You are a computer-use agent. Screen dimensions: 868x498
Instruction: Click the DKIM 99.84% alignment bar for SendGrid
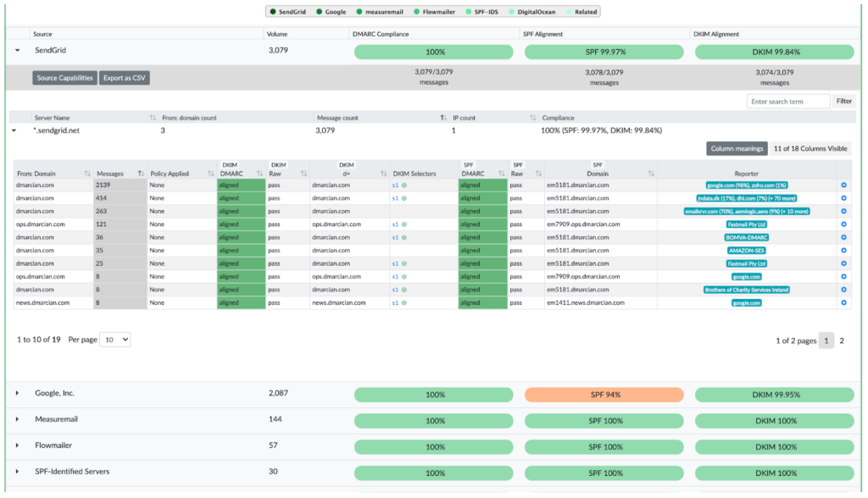(x=775, y=52)
